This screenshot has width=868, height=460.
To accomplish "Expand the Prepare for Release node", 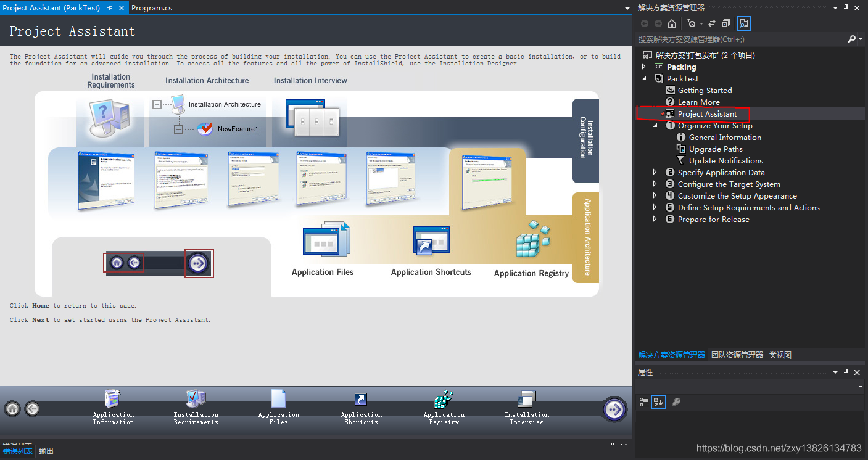I will (655, 220).
